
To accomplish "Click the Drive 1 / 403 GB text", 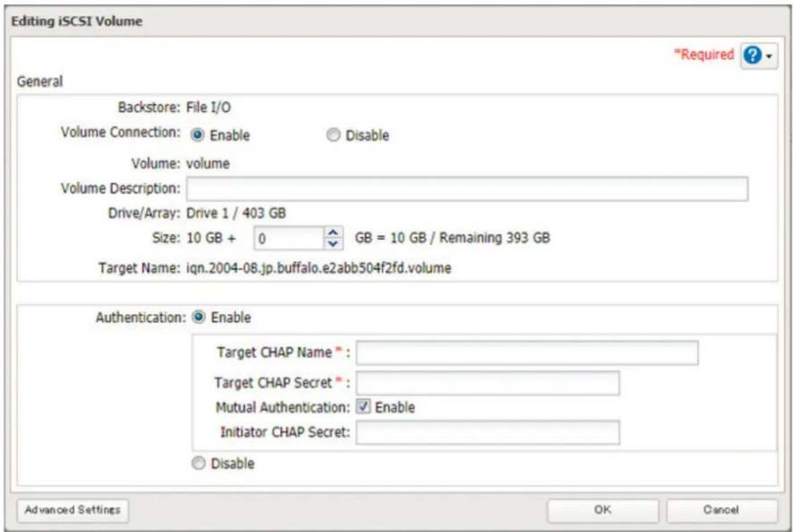I will pyautogui.click(x=236, y=213).
